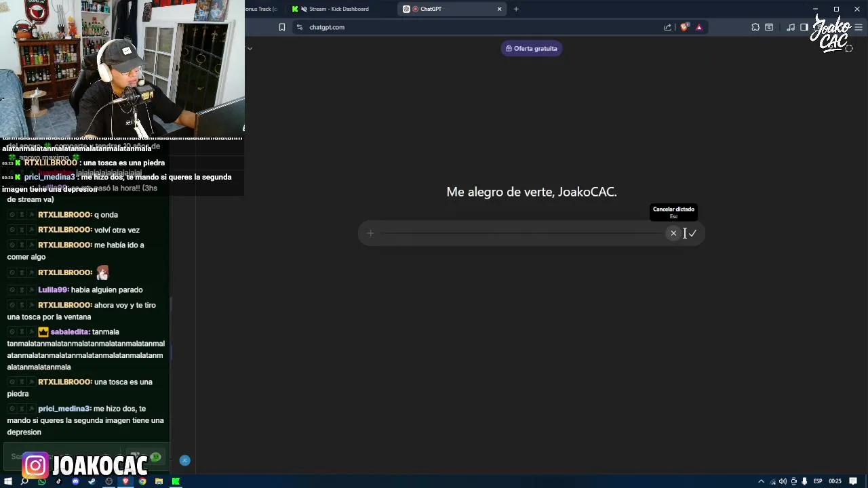The image size is (868, 488).
Task: Toggle the browser sidebar panel icon
Action: 804,27
